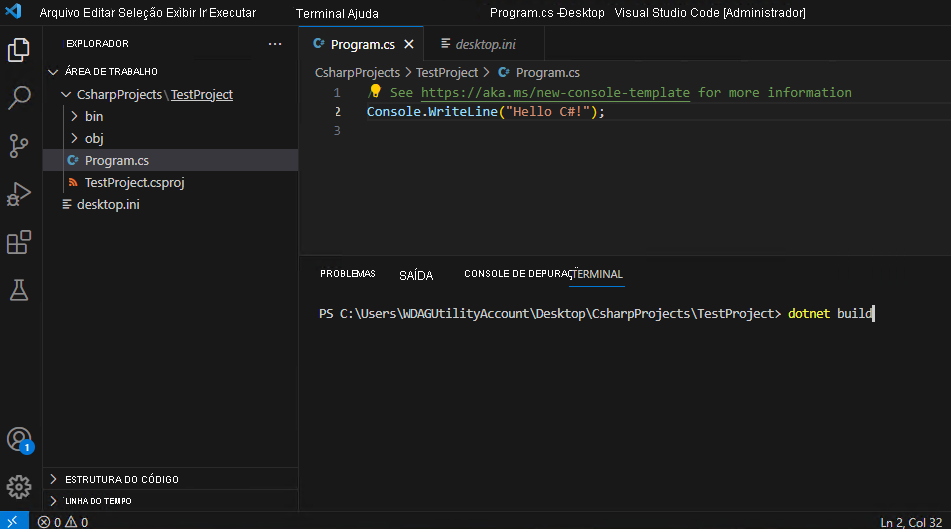The width and height of the screenshot is (951, 529).
Task: Open the Editar menu
Action: (x=98, y=13)
